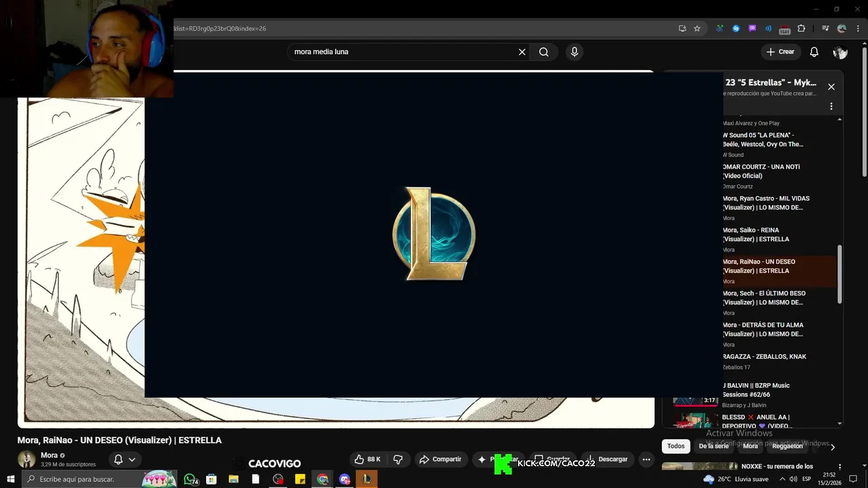Image resolution: width=868 pixels, height=488 pixels.
Task: Open YouTube notifications bell
Action: [x=814, y=52]
